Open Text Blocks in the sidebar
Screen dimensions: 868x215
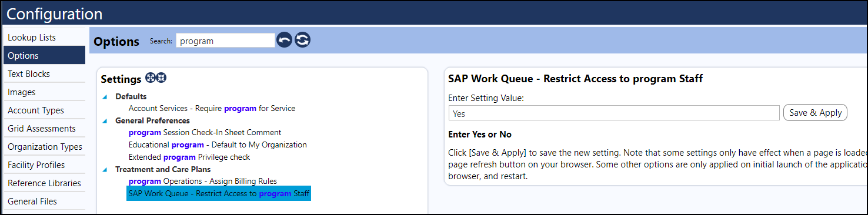pos(44,74)
